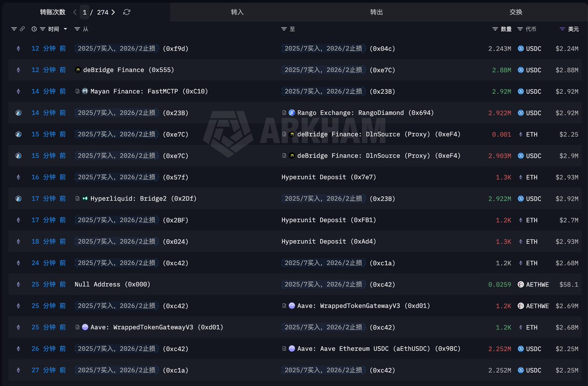588x386 pixels.
Task: Open the Hyperunit Deposit (0xFB1) address
Action: (329, 220)
